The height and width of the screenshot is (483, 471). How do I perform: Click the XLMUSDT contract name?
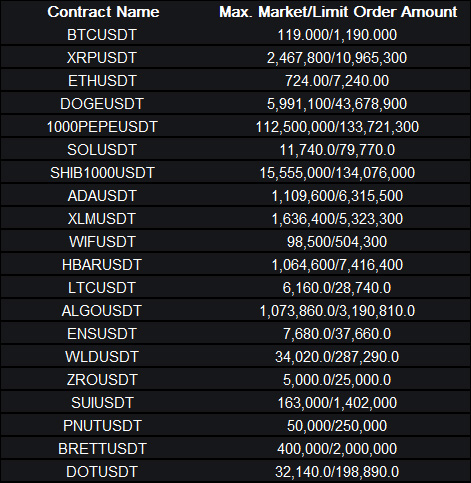point(102,219)
